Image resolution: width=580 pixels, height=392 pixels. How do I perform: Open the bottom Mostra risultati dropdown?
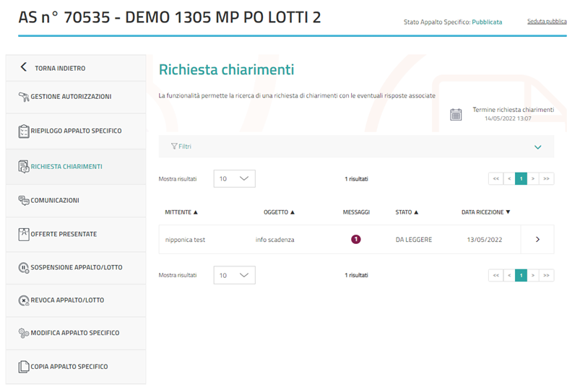(234, 275)
